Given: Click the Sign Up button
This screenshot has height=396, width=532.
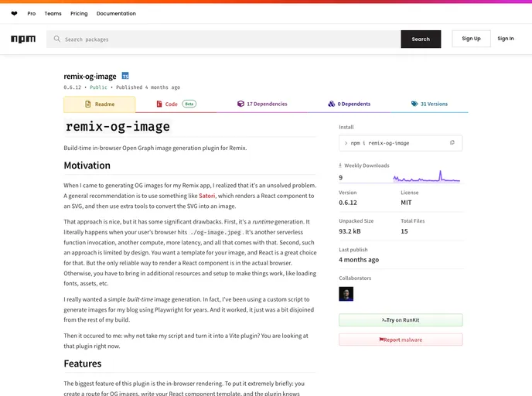Looking at the screenshot, I should (471, 39).
